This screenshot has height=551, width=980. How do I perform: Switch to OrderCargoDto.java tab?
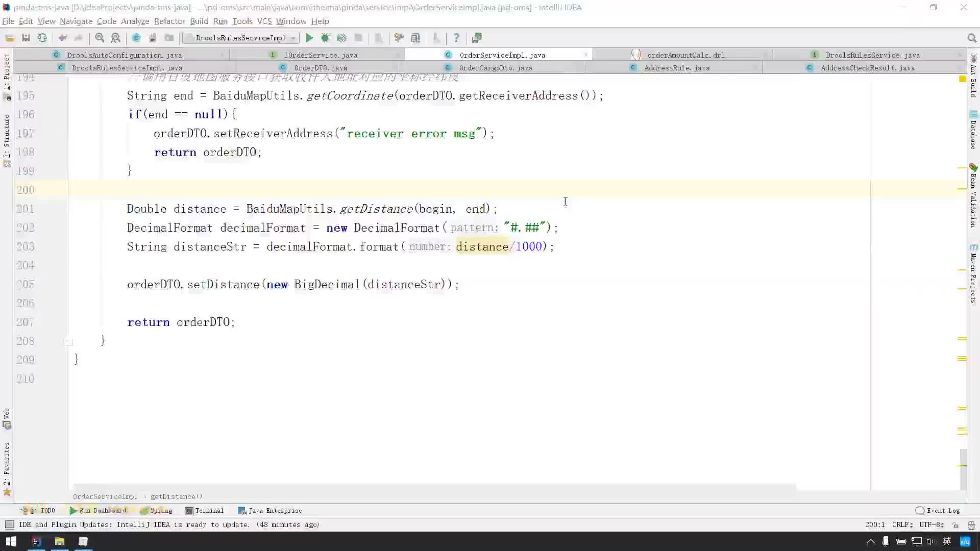pos(495,67)
